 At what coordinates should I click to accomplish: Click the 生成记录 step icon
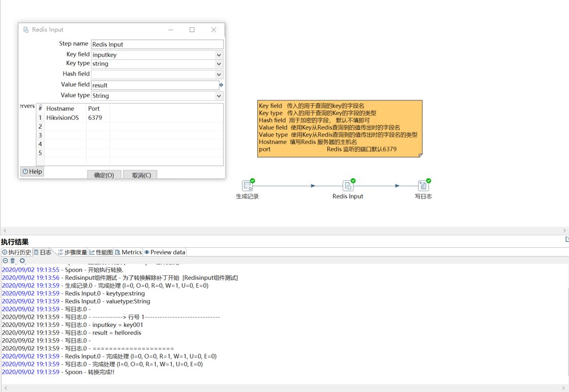pyautogui.click(x=247, y=186)
